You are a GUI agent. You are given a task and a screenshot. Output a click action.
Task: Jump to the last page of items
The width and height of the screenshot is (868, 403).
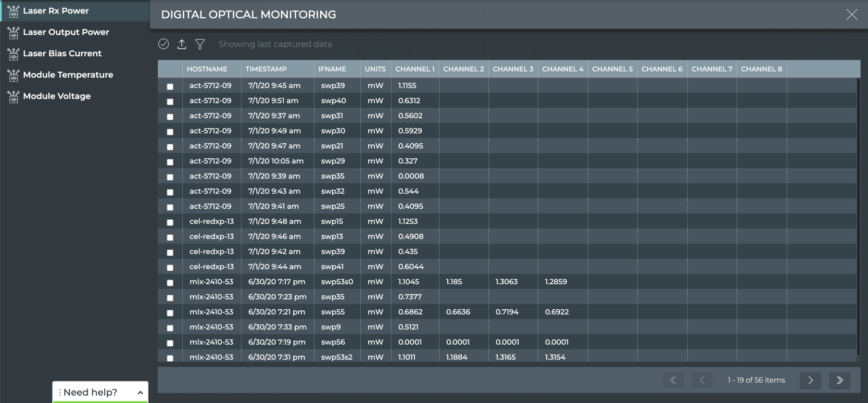pyautogui.click(x=839, y=381)
